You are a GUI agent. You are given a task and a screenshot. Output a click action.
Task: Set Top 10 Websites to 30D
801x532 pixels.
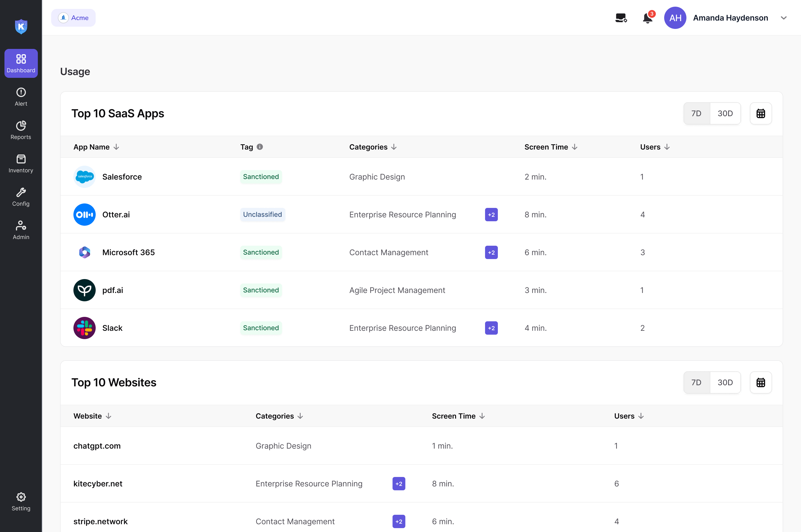[x=725, y=382]
